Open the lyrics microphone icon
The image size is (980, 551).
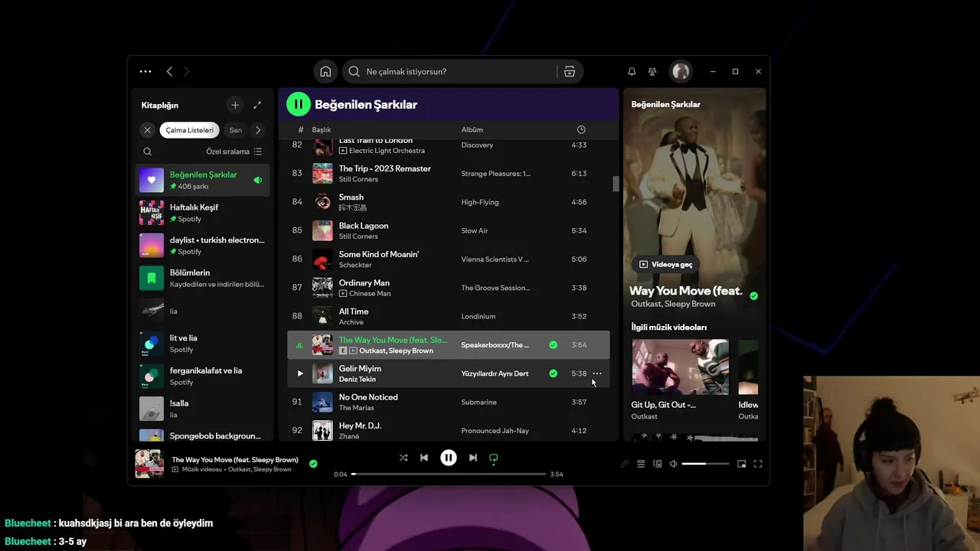pyautogui.click(x=625, y=464)
